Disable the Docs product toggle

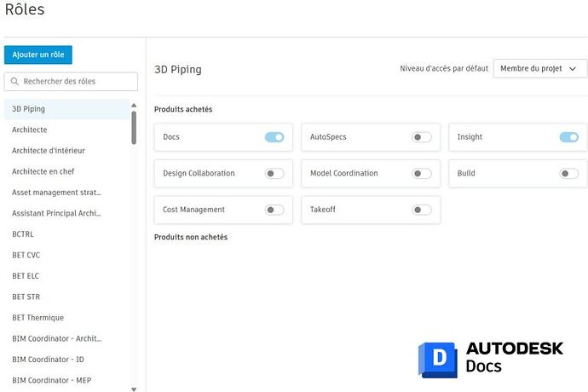pyautogui.click(x=274, y=137)
